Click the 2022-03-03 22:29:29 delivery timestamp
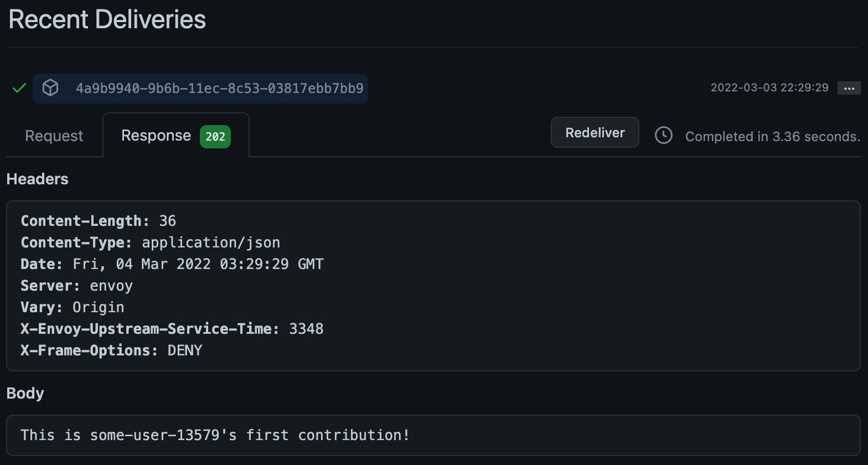The width and height of the screenshot is (868, 465). point(769,87)
